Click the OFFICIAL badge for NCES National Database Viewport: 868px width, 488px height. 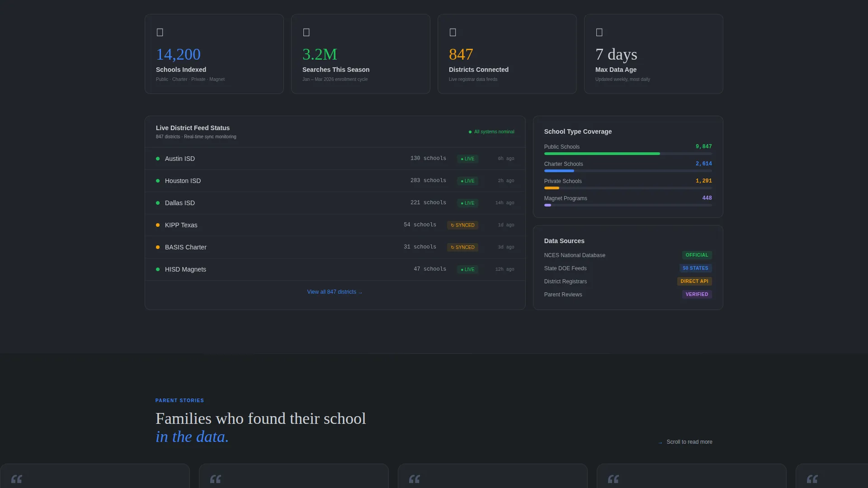pyautogui.click(x=697, y=255)
